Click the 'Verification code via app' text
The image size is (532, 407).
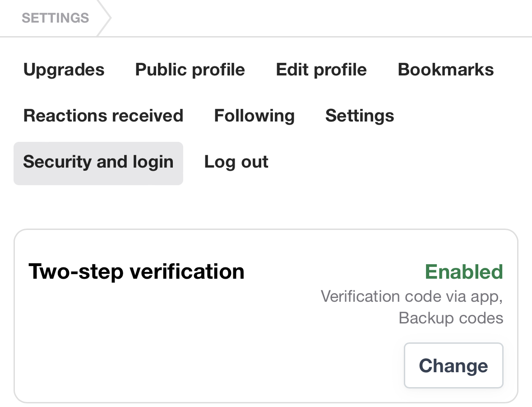pos(412,296)
